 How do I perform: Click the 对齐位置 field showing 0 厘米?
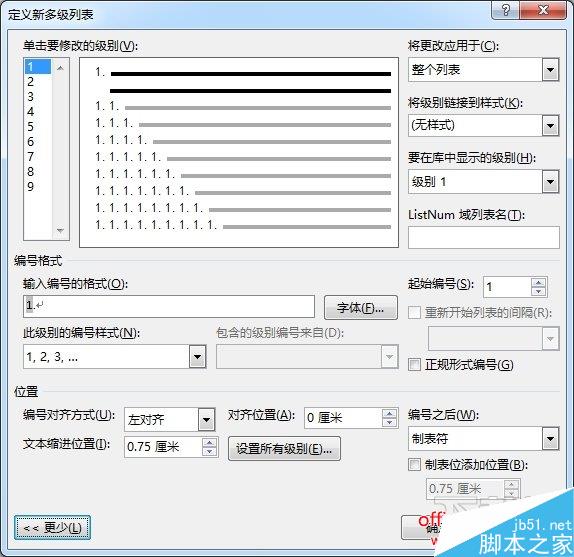(x=343, y=418)
